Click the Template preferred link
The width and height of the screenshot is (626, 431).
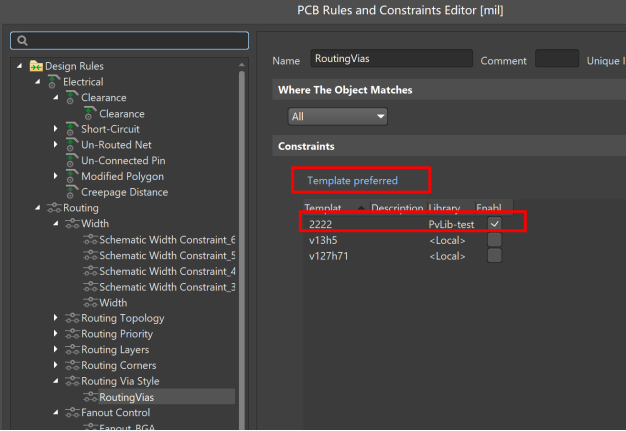352,181
